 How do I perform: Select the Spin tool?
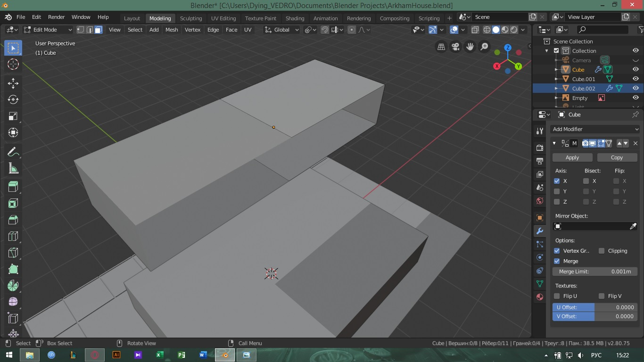pos(13,286)
